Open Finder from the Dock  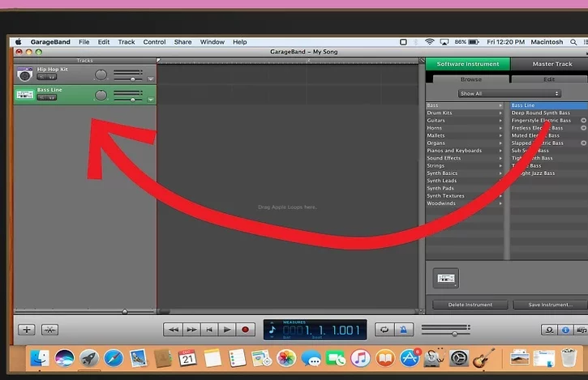pyautogui.click(x=40, y=358)
